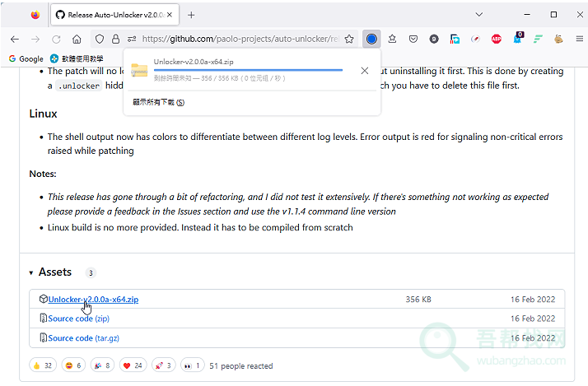
Task: Click the github.com URL address field
Action: (x=240, y=39)
